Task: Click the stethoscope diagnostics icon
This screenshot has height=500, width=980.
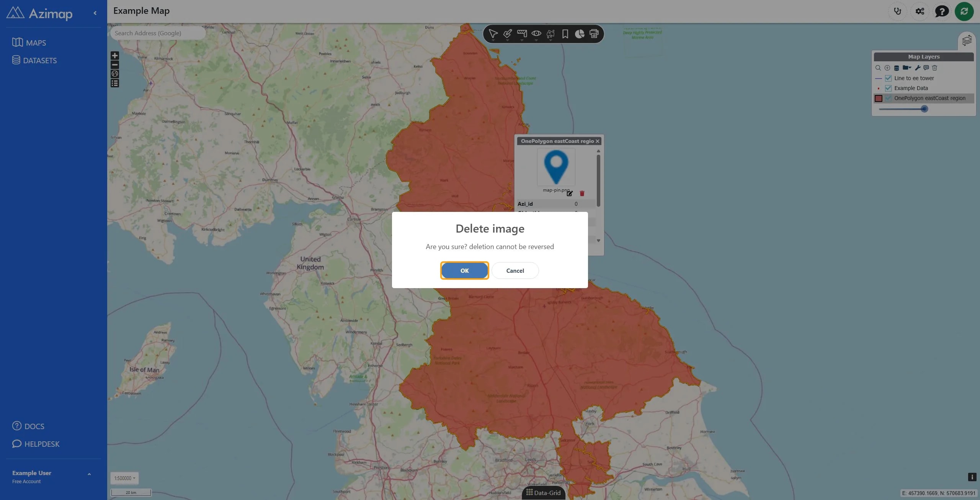Action: click(x=898, y=11)
